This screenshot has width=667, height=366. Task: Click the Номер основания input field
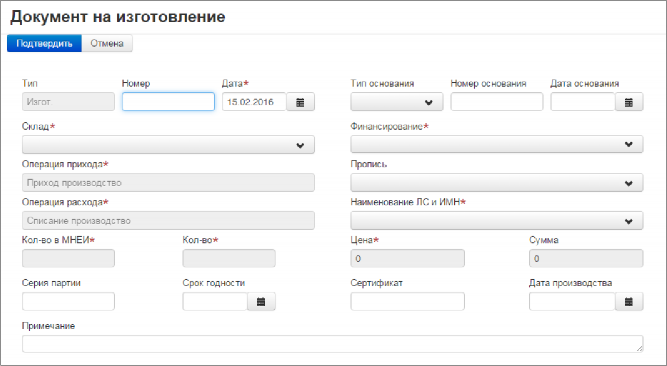point(497,102)
